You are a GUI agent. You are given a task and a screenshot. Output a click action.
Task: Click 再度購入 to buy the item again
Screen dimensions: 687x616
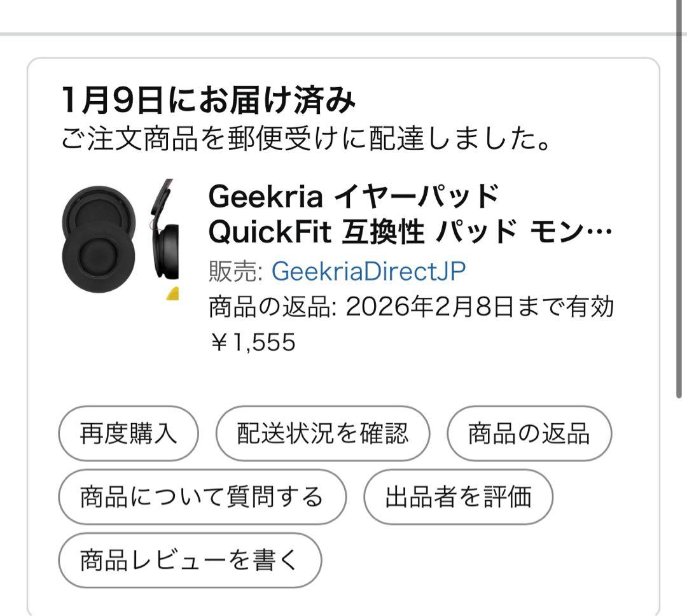pyautogui.click(x=127, y=432)
